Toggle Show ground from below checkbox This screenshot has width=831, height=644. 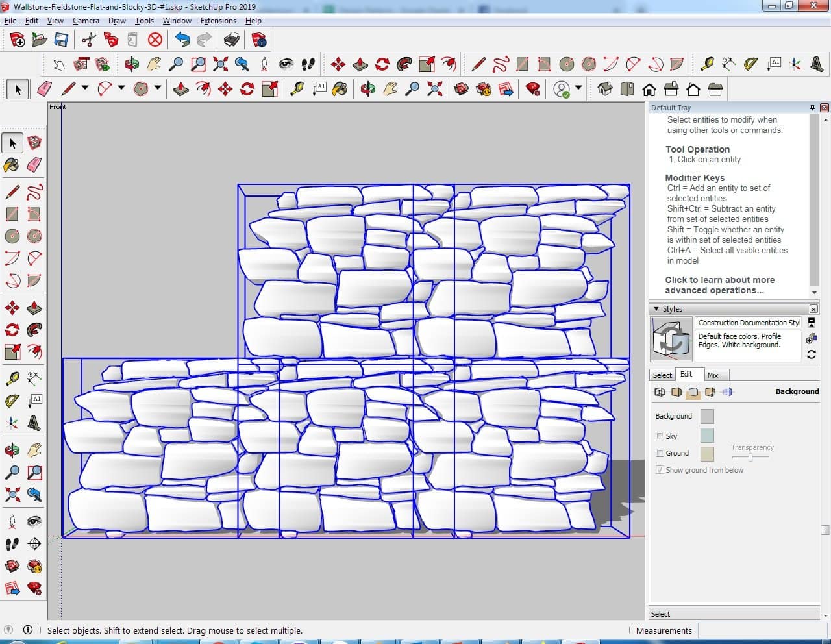pyautogui.click(x=660, y=470)
